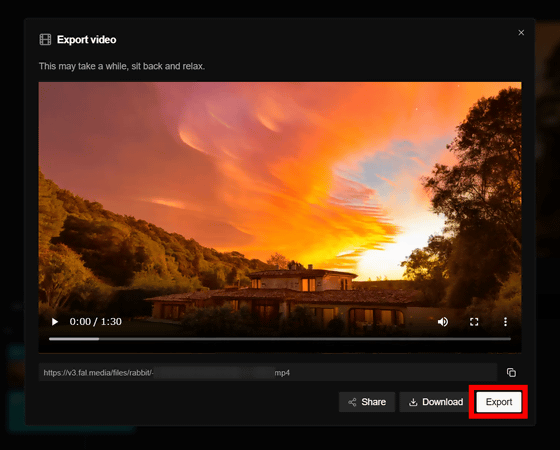Mute the video with speaker icon
This screenshot has height=450, width=560.
tap(443, 322)
